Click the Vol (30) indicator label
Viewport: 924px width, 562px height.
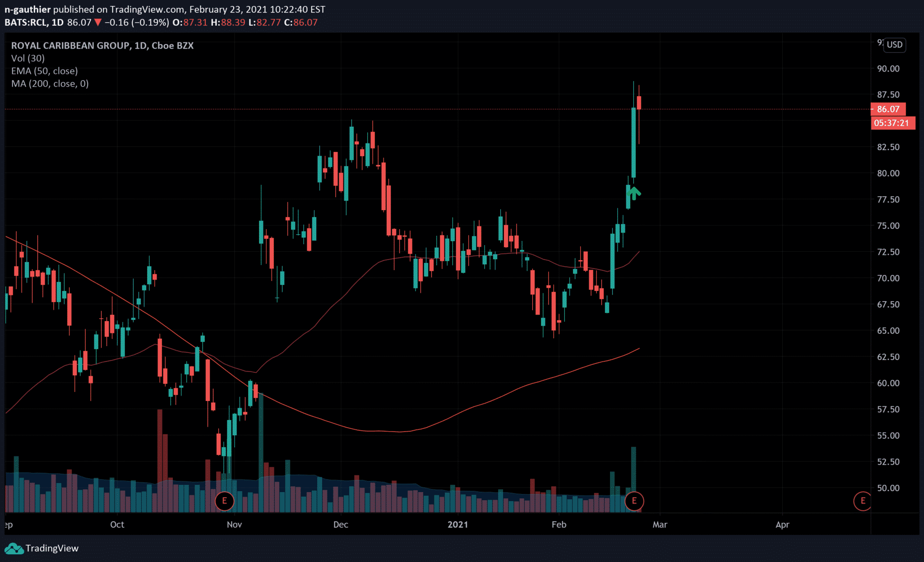tap(28, 58)
